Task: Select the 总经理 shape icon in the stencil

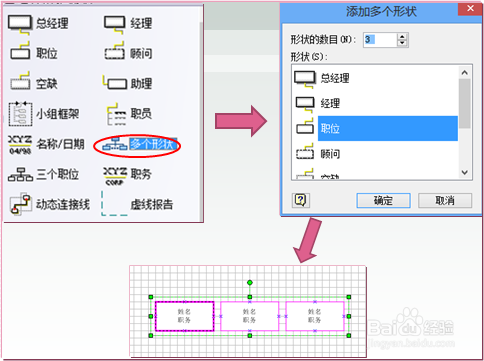Action: point(20,24)
